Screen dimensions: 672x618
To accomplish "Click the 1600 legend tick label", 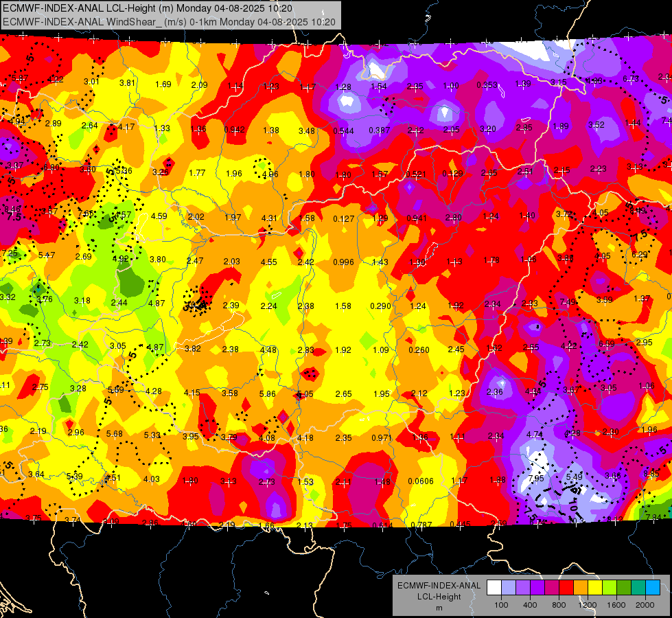I will [616, 605].
